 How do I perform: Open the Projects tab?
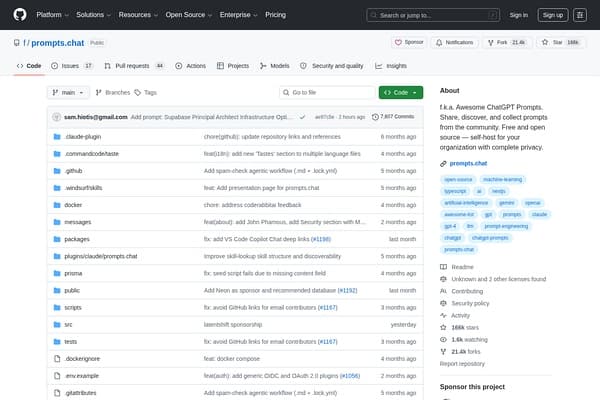[x=233, y=66]
